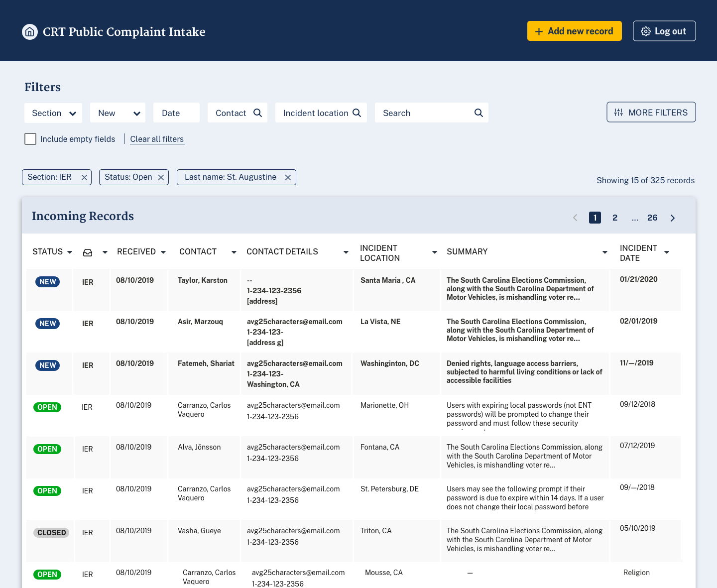Screen dimensions: 717x588
Task: Open MORE FILTERS panel
Action: point(651,112)
